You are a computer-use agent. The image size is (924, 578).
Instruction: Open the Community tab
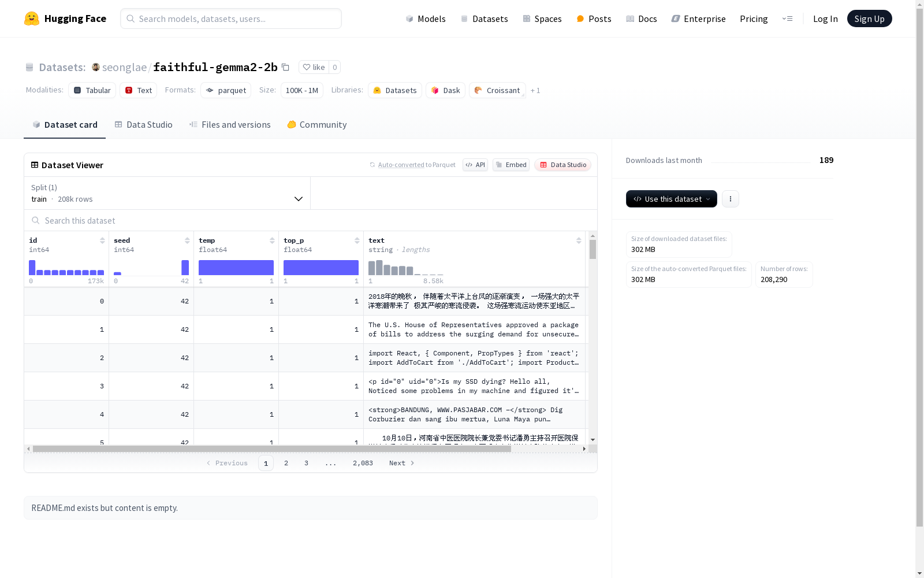317,125
